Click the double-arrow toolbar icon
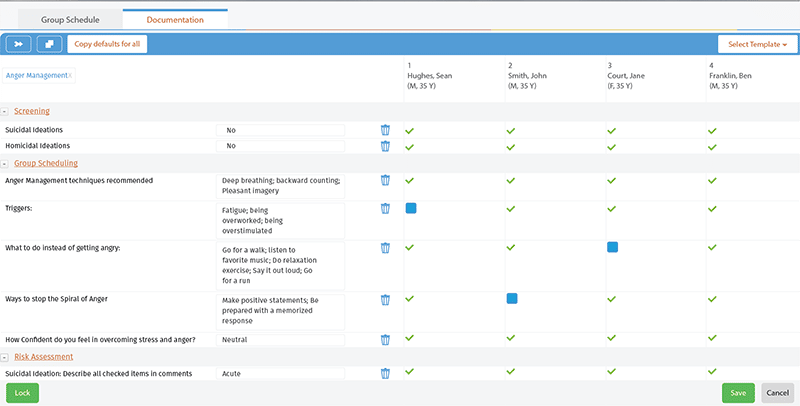800x406 pixels. (x=18, y=44)
